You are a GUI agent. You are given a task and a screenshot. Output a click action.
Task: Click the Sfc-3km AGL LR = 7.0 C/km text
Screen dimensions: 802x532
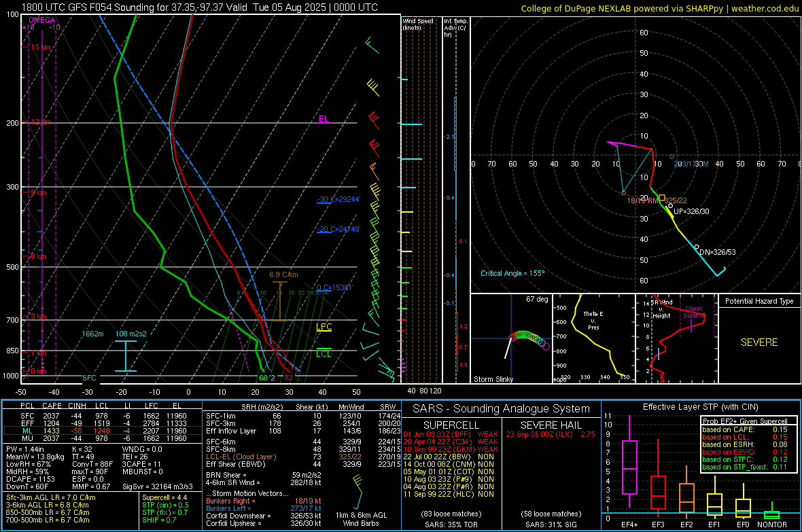pos(51,497)
